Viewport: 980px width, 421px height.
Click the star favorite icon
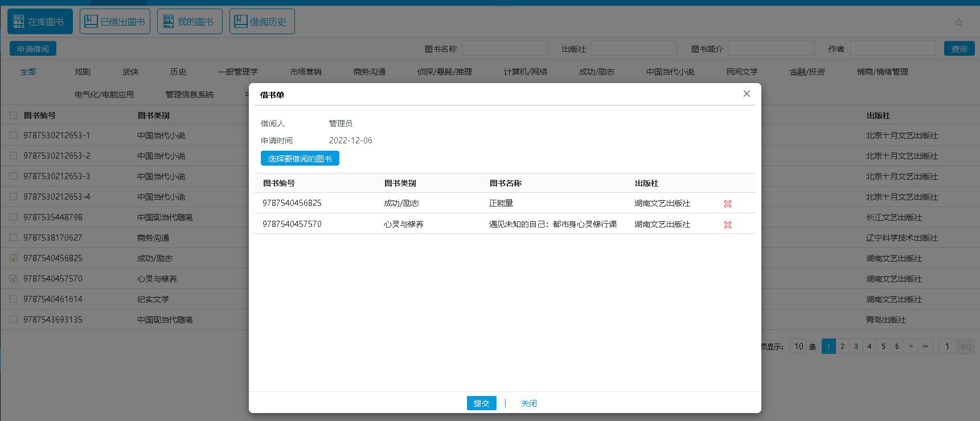(958, 23)
